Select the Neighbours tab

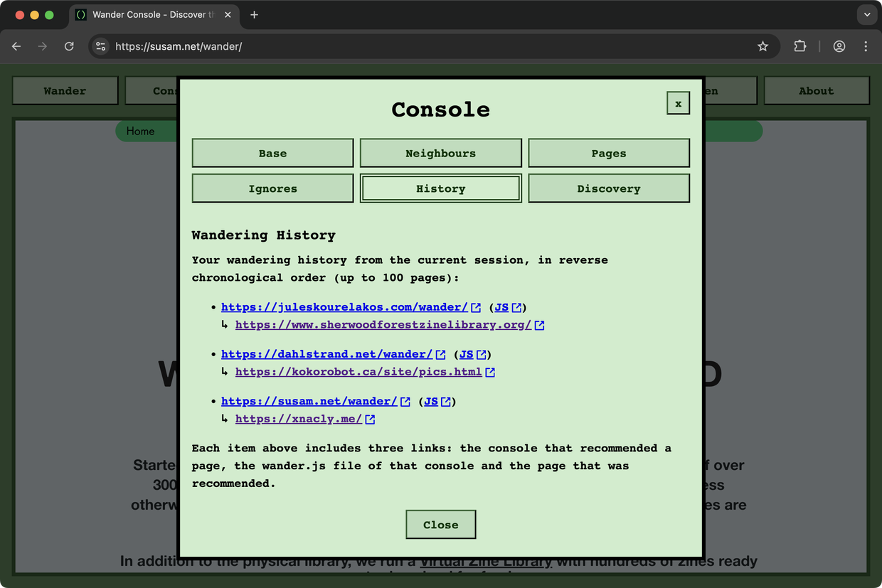440,153
